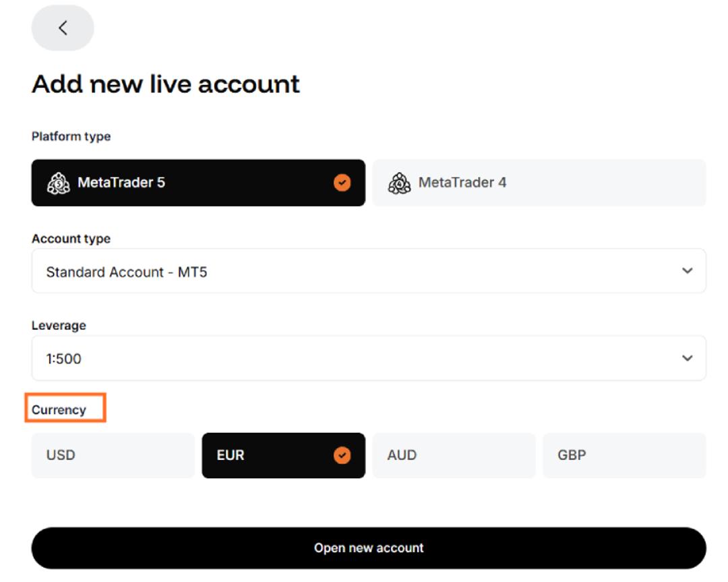This screenshot has height=582, width=728.
Task: Click the Currency label
Action: point(59,409)
